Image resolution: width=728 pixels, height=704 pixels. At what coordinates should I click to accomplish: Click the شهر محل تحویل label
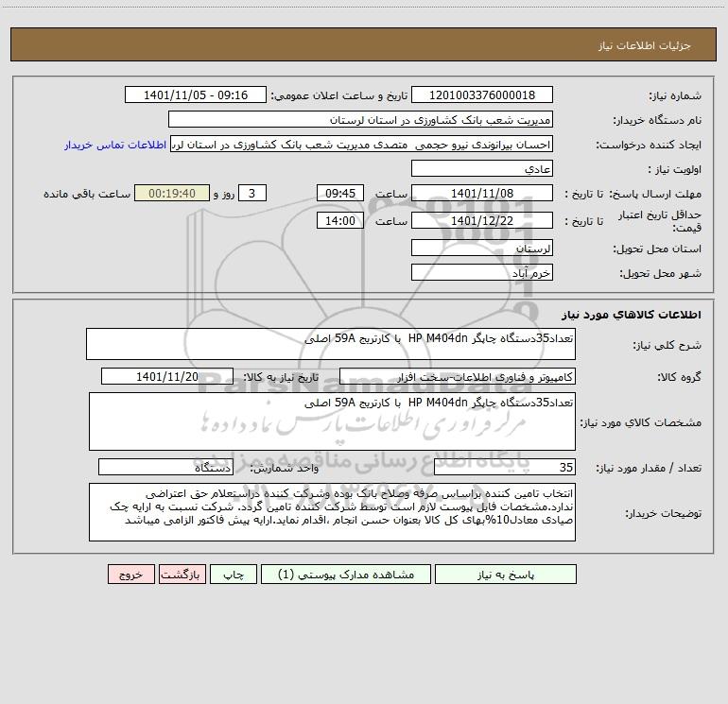pos(661,274)
